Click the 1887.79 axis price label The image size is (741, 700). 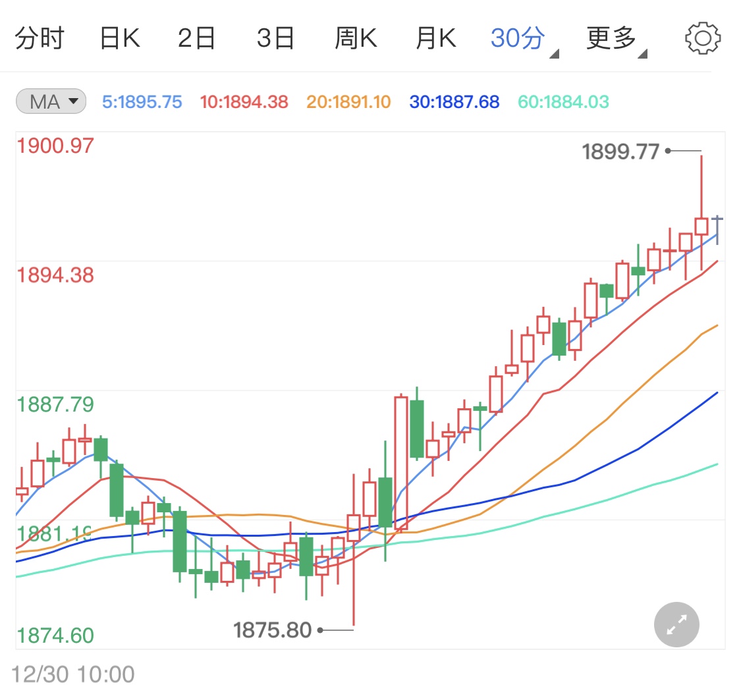[55, 404]
